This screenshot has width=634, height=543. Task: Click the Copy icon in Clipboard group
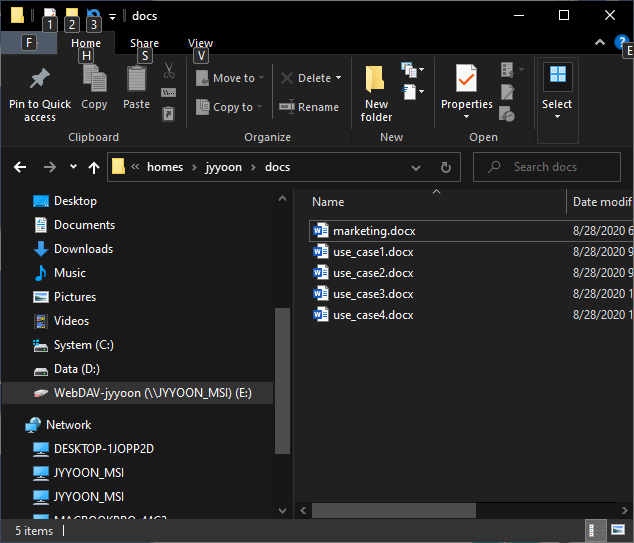[95, 78]
